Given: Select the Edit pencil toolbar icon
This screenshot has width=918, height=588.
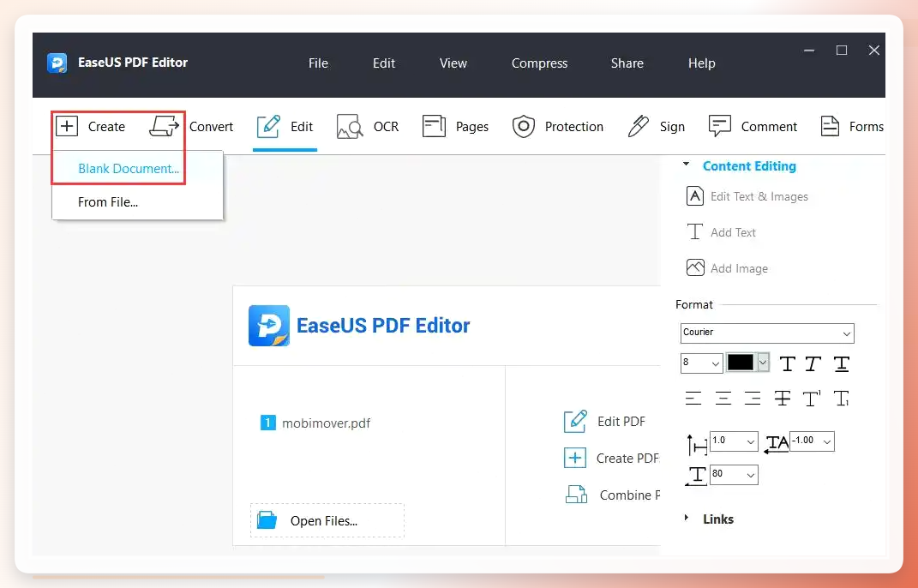Looking at the screenshot, I should click(x=268, y=127).
